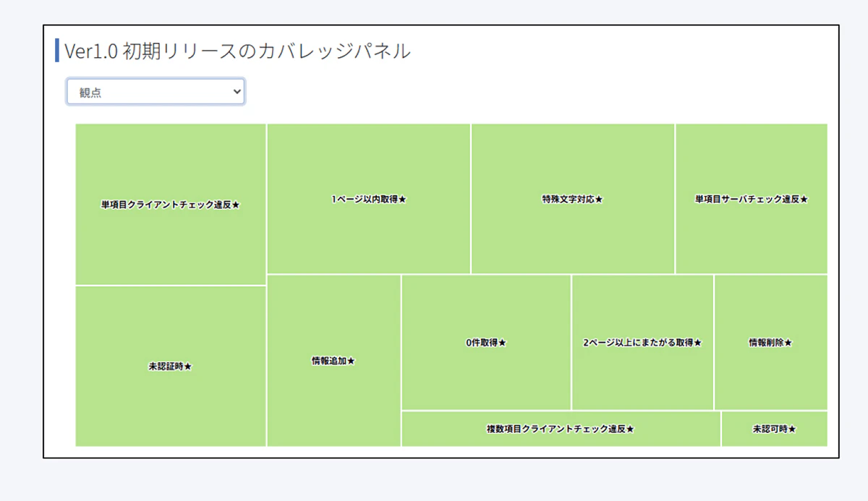868x501 pixels.
Task: Click the star after 0件取得
Action: [503, 343]
